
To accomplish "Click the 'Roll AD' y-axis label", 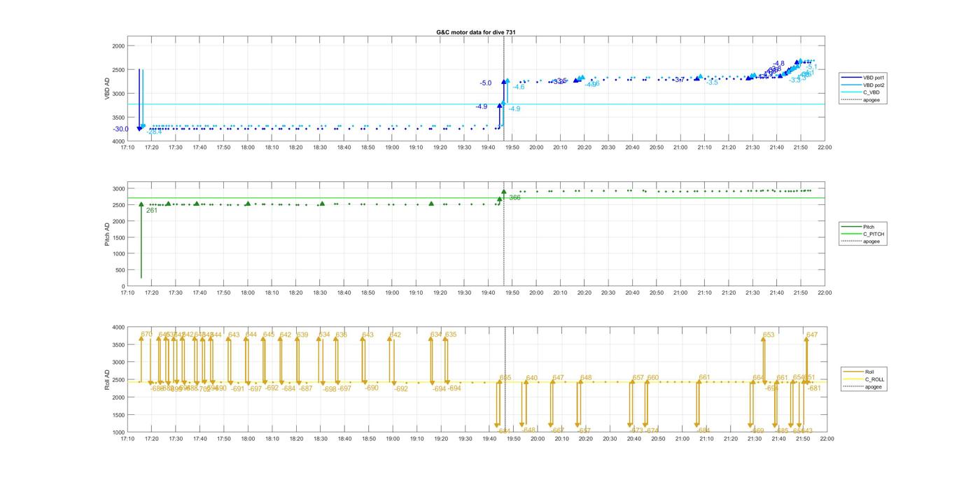I will coord(107,379).
